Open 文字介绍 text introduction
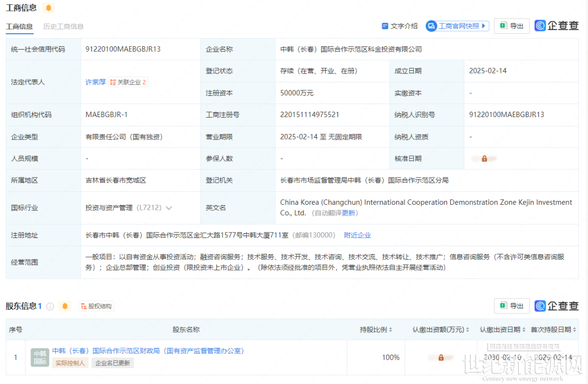 pyautogui.click(x=400, y=26)
